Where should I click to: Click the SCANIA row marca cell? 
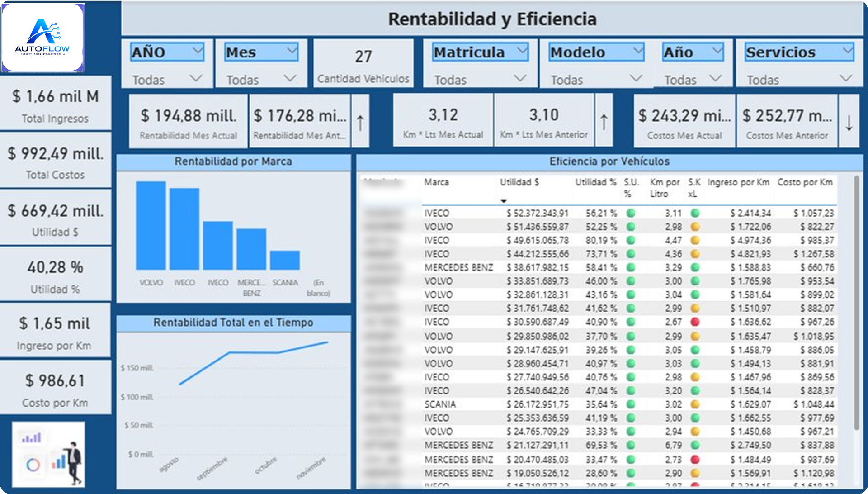tap(440, 404)
